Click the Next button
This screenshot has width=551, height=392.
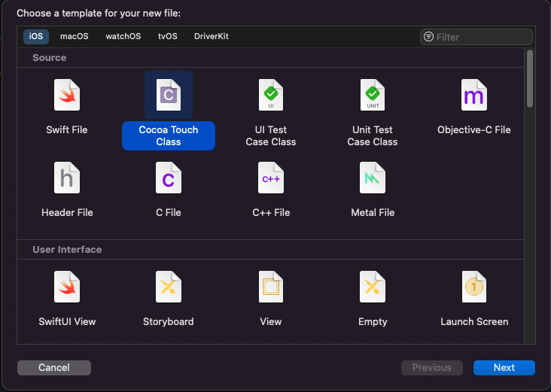tap(504, 368)
